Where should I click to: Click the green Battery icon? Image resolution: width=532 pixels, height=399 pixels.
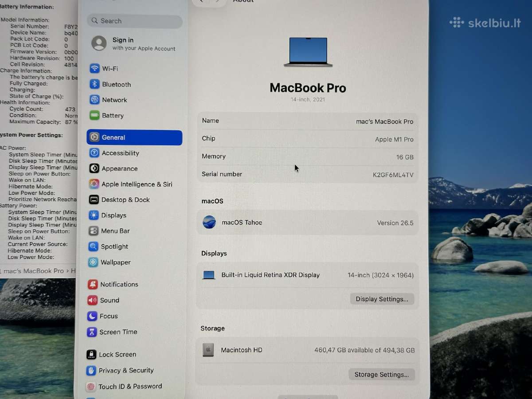(x=94, y=115)
